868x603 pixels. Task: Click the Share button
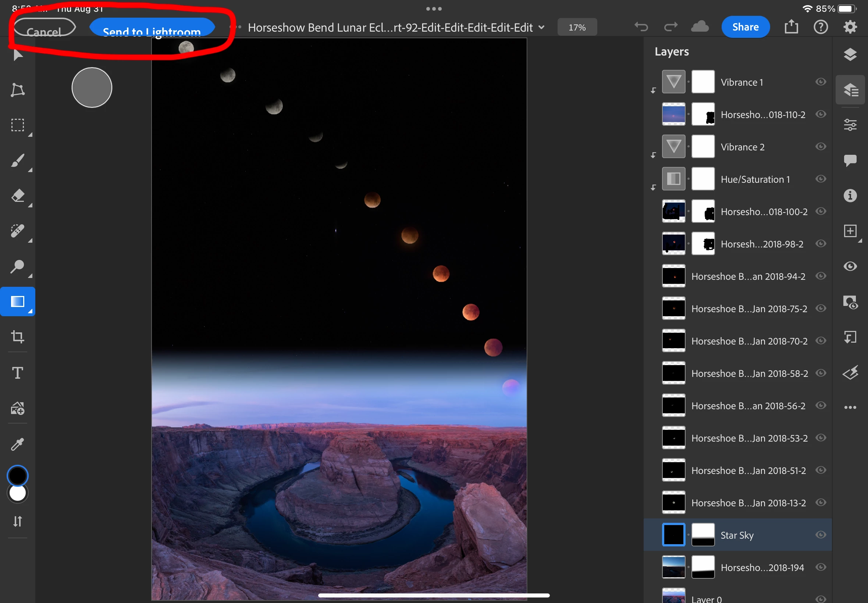tap(745, 27)
